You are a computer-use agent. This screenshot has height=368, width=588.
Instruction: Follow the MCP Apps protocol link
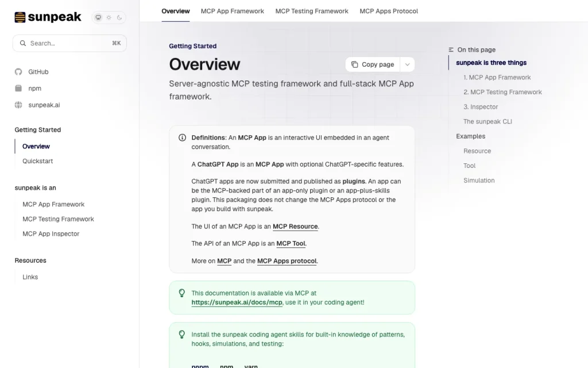click(x=287, y=260)
